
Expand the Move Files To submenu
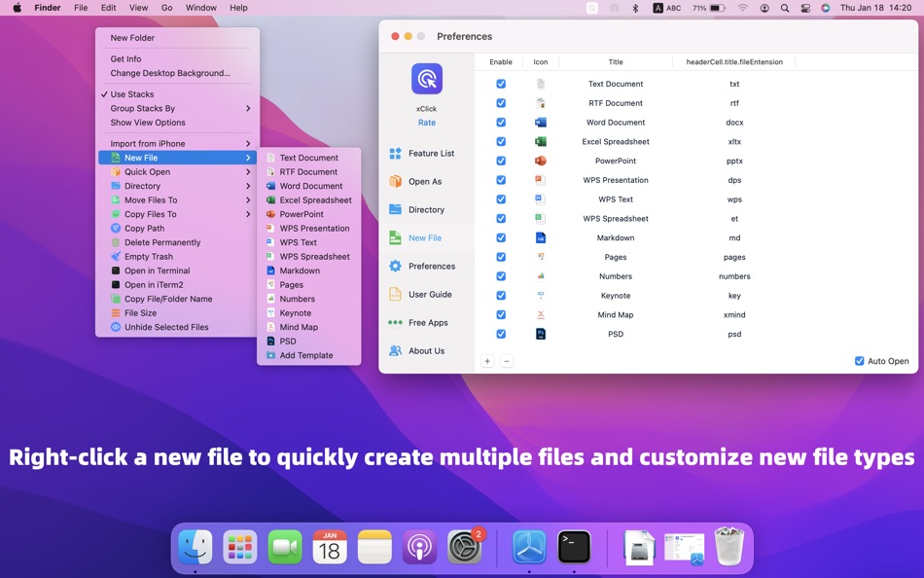[x=248, y=200]
